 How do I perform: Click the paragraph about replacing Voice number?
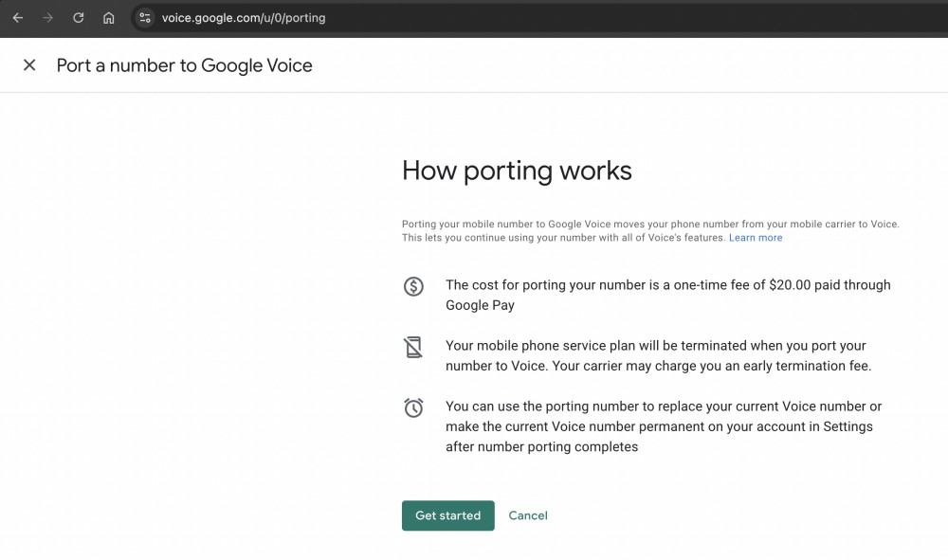click(664, 426)
